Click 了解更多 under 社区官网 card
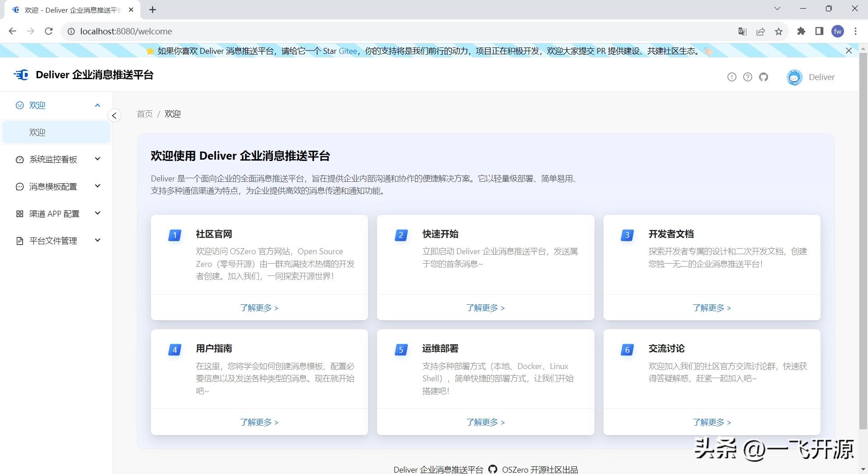 click(x=259, y=308)
